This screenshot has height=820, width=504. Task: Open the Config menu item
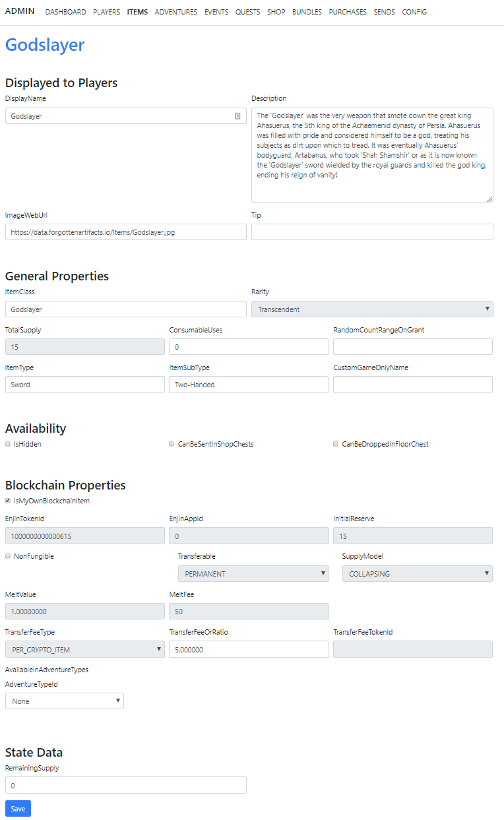click(414, 12)
